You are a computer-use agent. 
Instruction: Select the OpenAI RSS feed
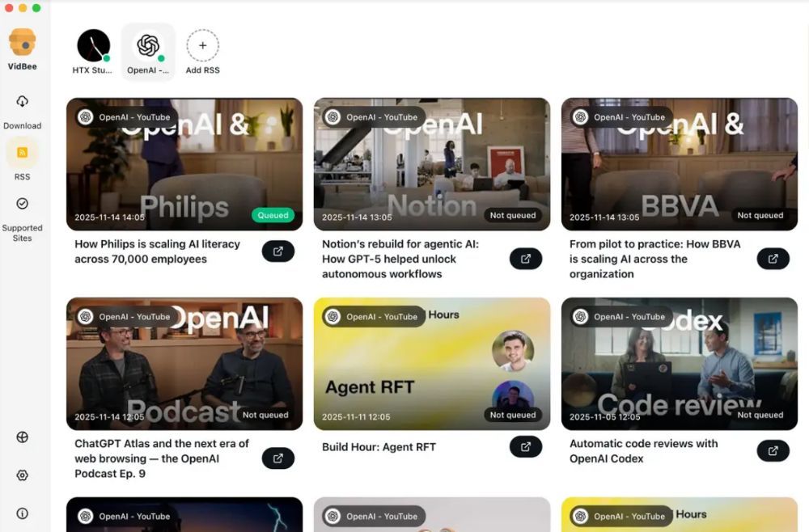[148, 52]
